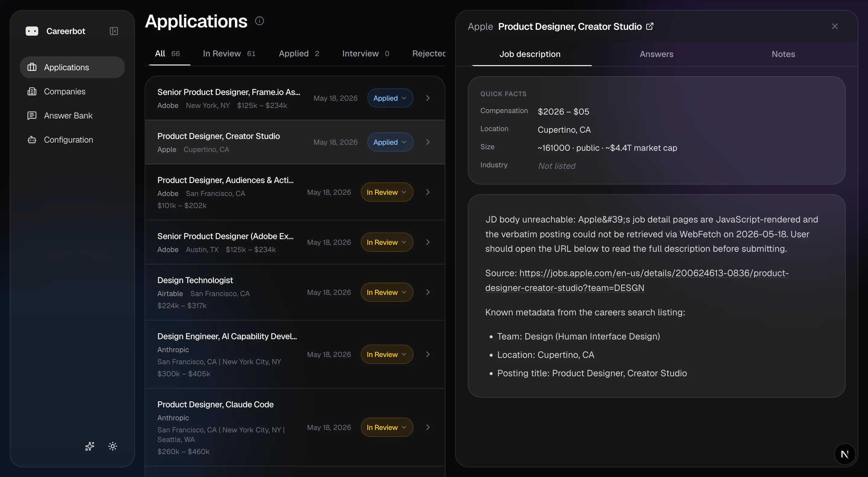Switch to the Rejected tab

429,54
